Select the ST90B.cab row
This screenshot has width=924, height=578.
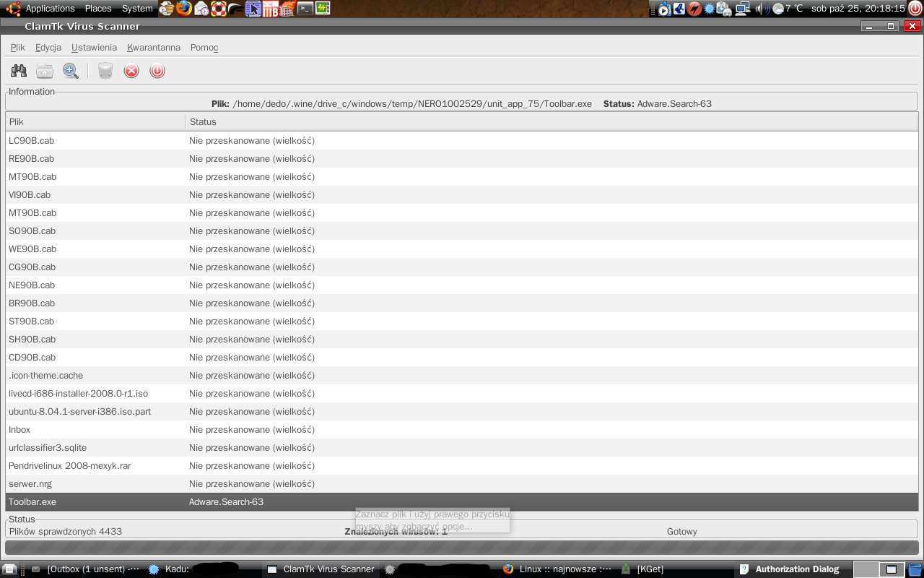462,322
